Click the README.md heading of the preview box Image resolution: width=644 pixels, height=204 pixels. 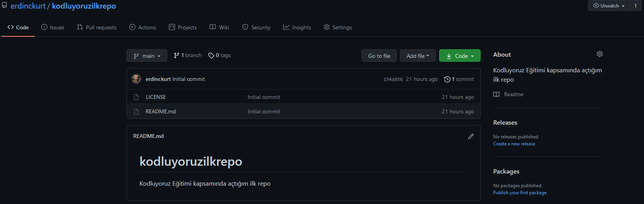coord(148,136)
